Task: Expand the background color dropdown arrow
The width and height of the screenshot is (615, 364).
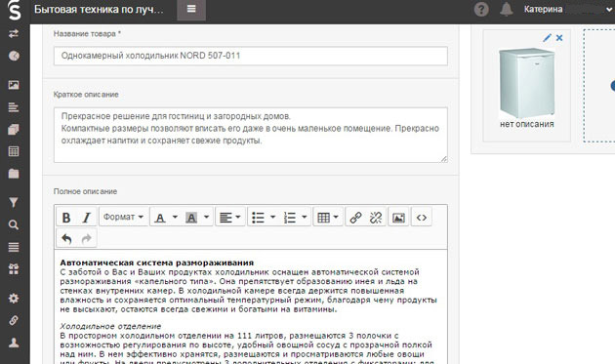Action: point(206,217)
